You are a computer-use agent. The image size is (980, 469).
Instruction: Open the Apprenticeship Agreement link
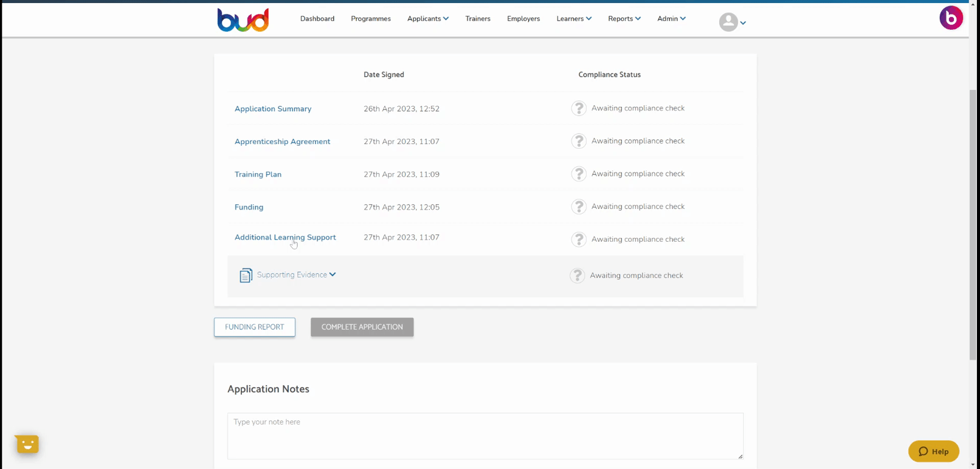point(283,142)
